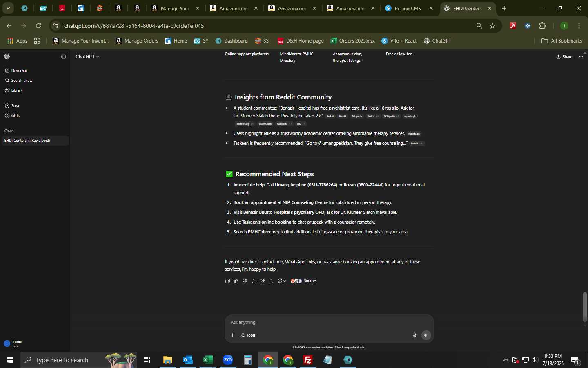This screenshot has height=368, width=588.
Task: Open conversation options three-dot menu
Action: pyautogui.click(x=581, y=57)
